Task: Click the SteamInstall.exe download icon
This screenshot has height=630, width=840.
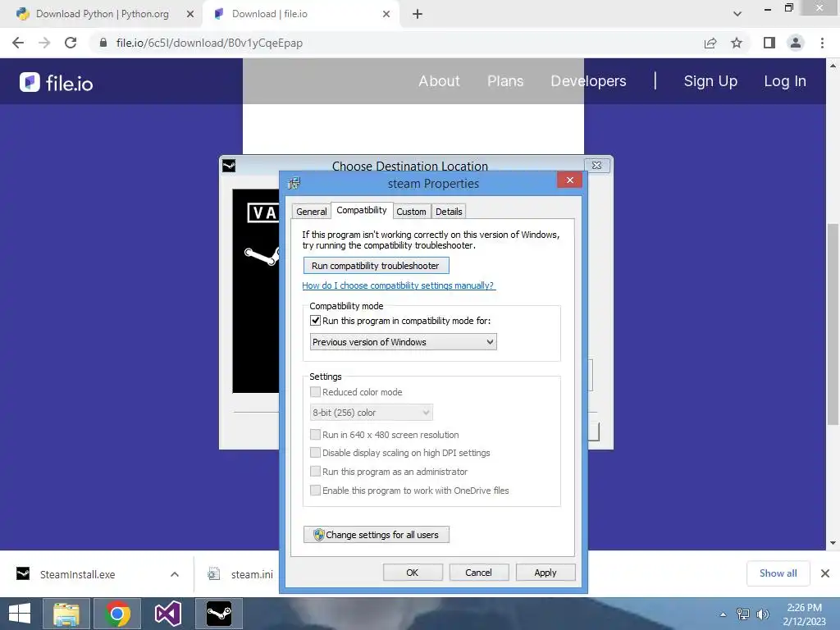Action: (x=23, y=573)
